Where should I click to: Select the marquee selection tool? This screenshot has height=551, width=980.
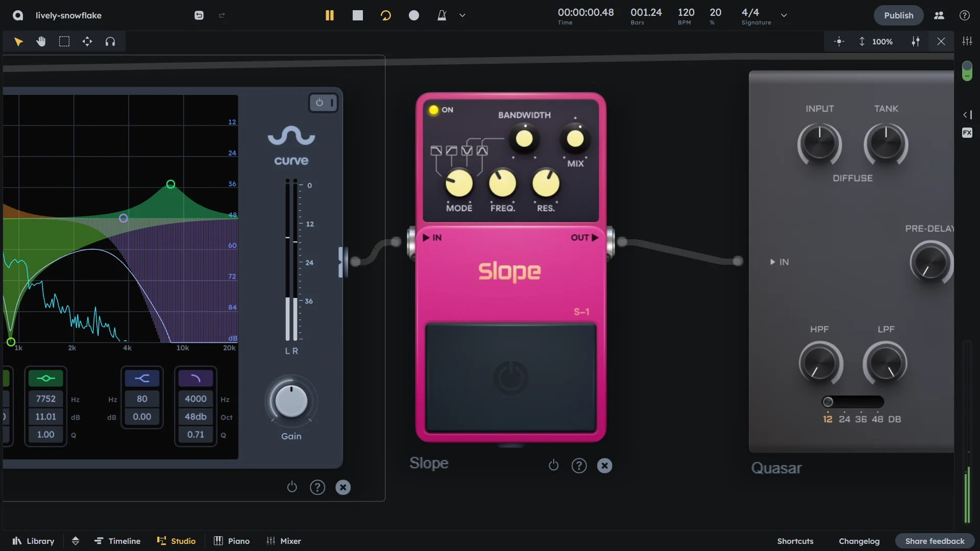[64, 42]
